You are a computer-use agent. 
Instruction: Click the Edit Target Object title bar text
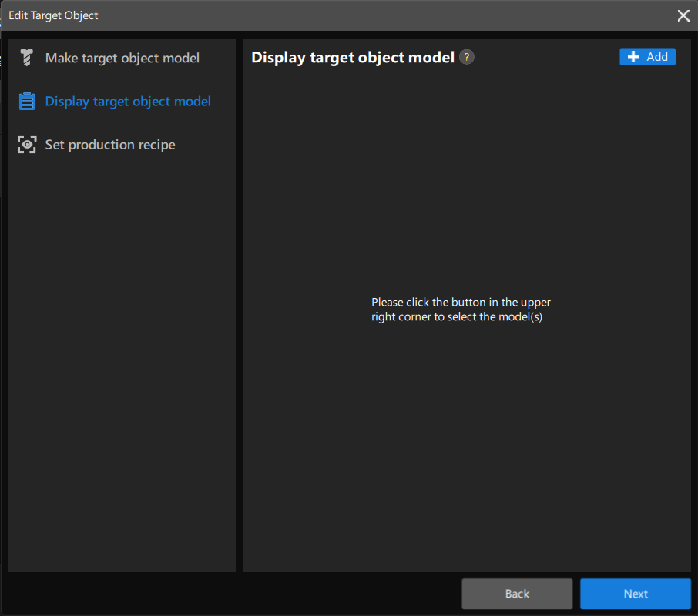(53, 15)
